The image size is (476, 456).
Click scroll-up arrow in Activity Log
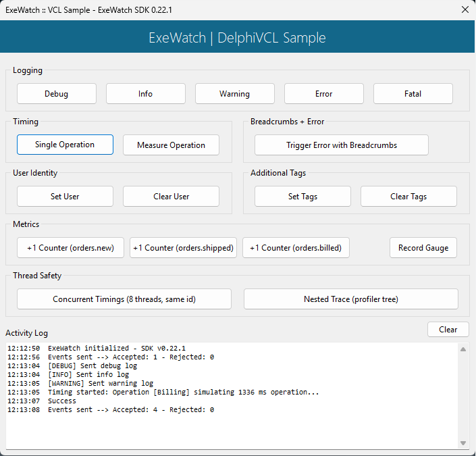point(463,349)
